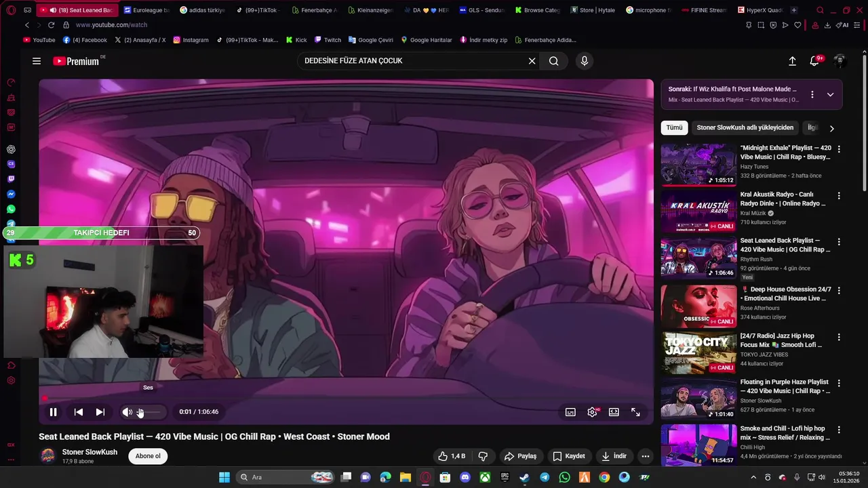Select the Tümü filter chip
This screenshot has width=868, height=488.
674,127
